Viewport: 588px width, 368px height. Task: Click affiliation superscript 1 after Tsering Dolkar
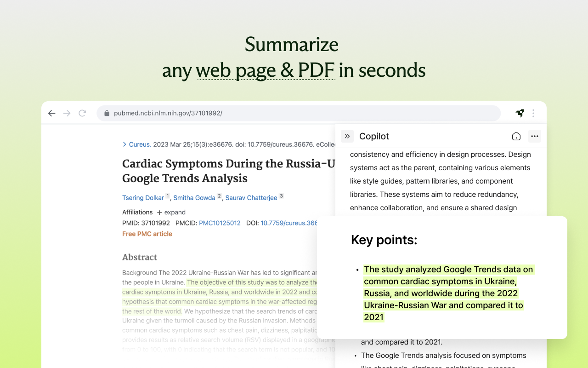pyautogui.click(x=168, y=196)
